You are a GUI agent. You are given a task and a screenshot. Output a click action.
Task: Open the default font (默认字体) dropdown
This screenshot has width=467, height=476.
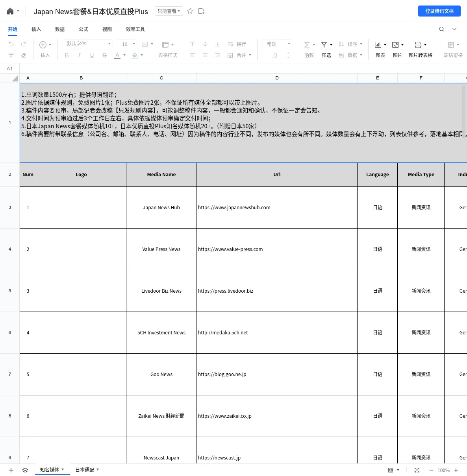click(88, 44)
